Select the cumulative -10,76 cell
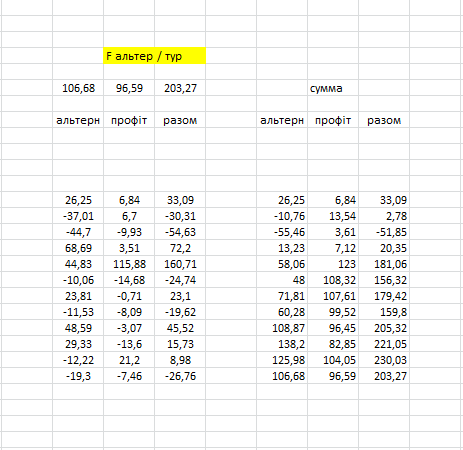463x450 pixels. click(282, 216)
